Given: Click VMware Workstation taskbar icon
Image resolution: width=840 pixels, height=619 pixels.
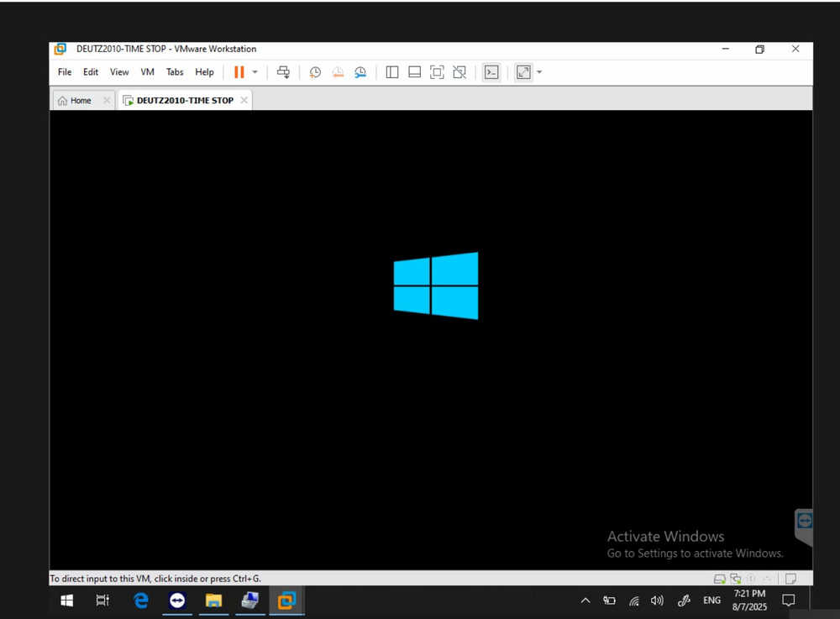Looking at the screenshot, I should pos(286,601).
